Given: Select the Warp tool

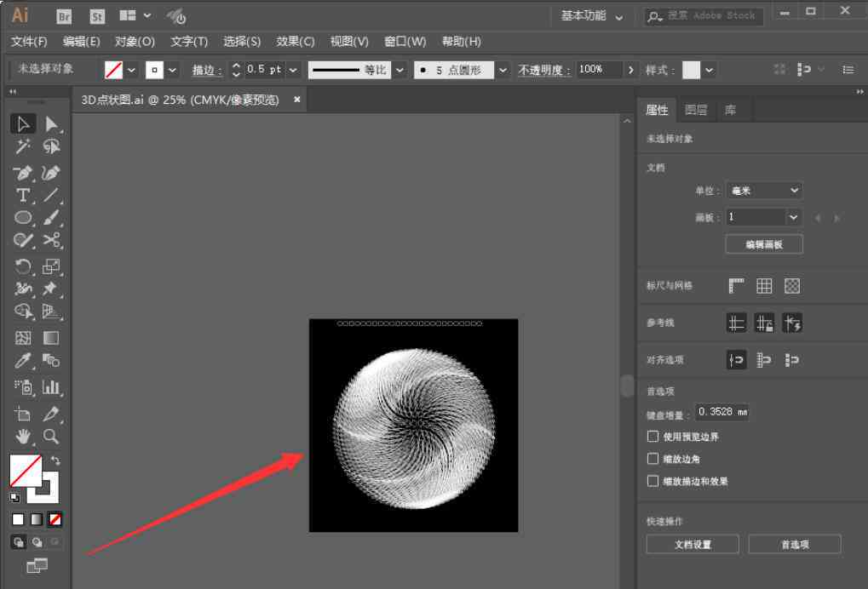Looking at the screenshot, I should pyautogui.click(x=23, y=289).
